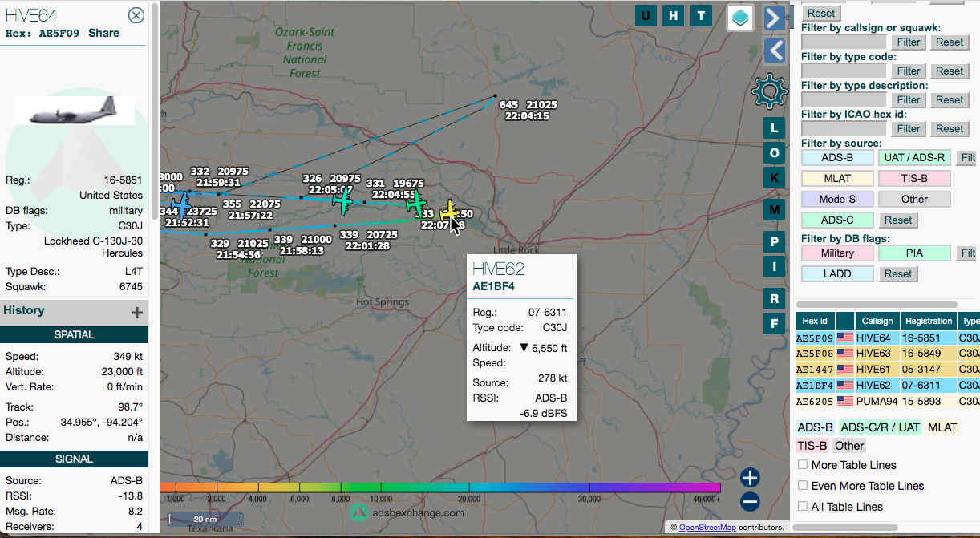The image size is (980, 538).
Task: Toggle the O map option button
Action: (774, 152)
